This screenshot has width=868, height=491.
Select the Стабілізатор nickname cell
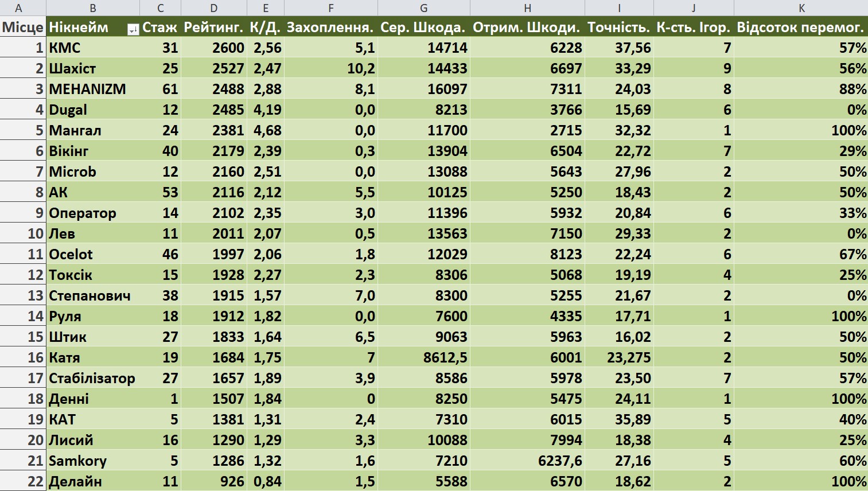tap(92, 378)
